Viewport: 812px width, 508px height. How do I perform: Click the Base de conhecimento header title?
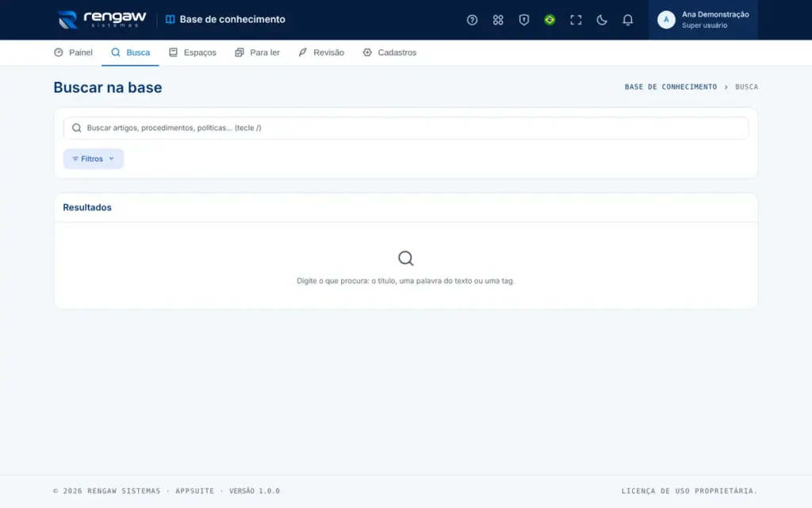(232, 19)
